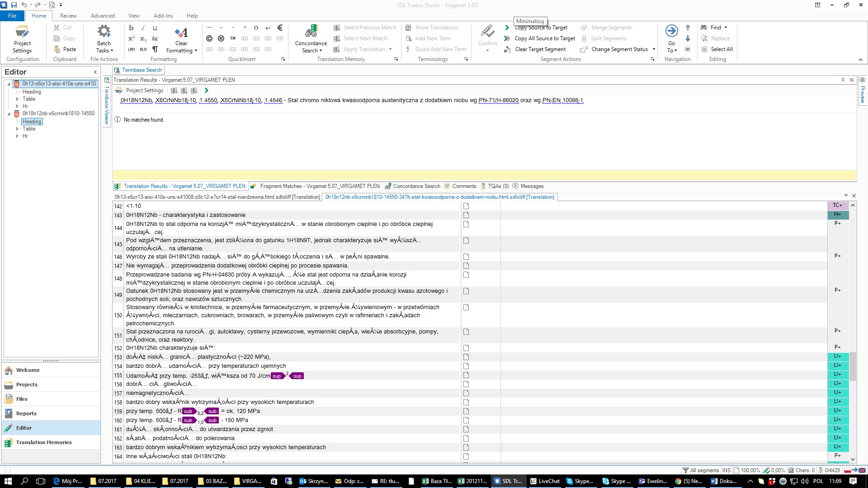Jump to next segment with down arrow
868x488 pixels.
[688, 38]
